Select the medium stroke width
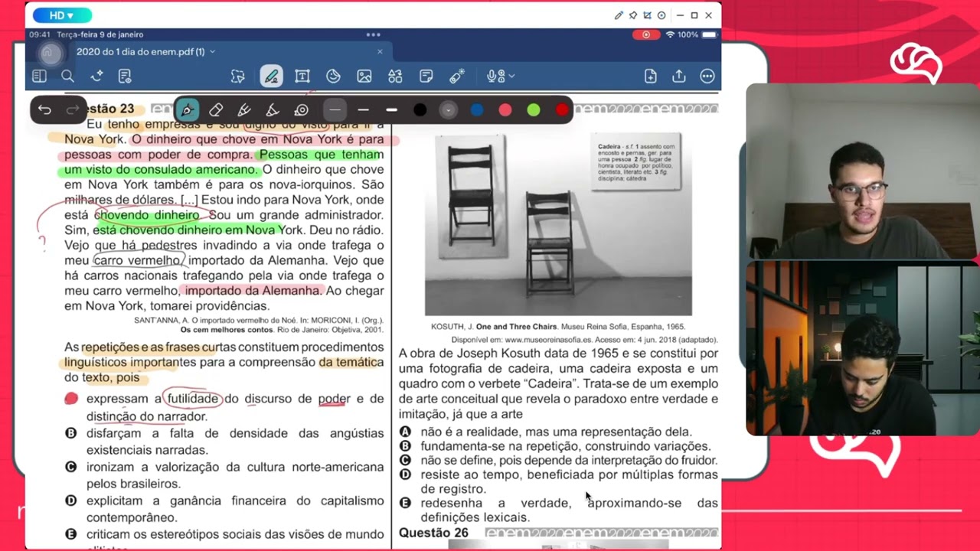980x551 pixels. 364,110
